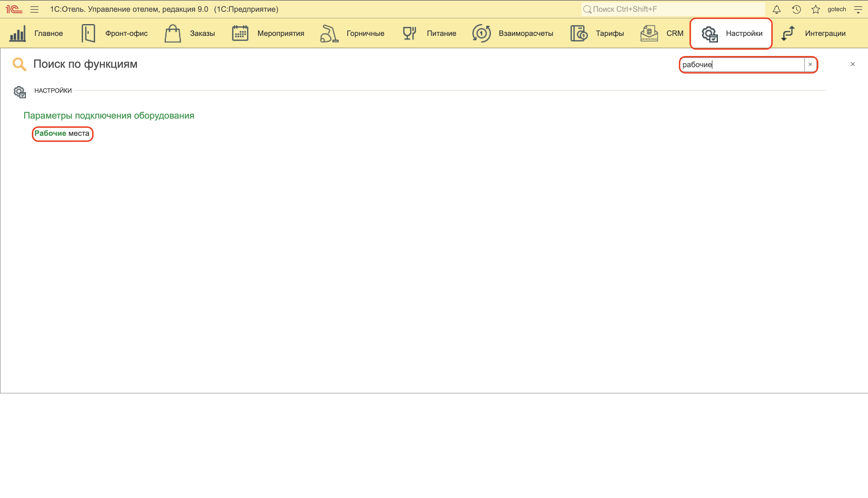Click the НАСТРОЙКИ group heading
The image size is (868, 498).
[x=53, y=91]
